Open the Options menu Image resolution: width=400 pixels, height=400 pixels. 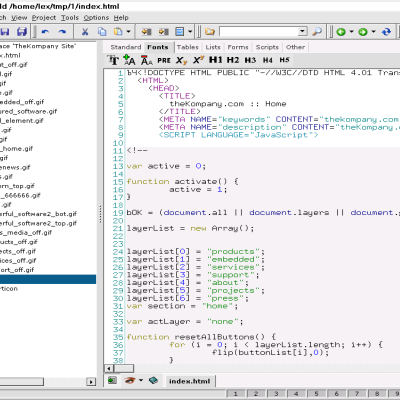96,18
